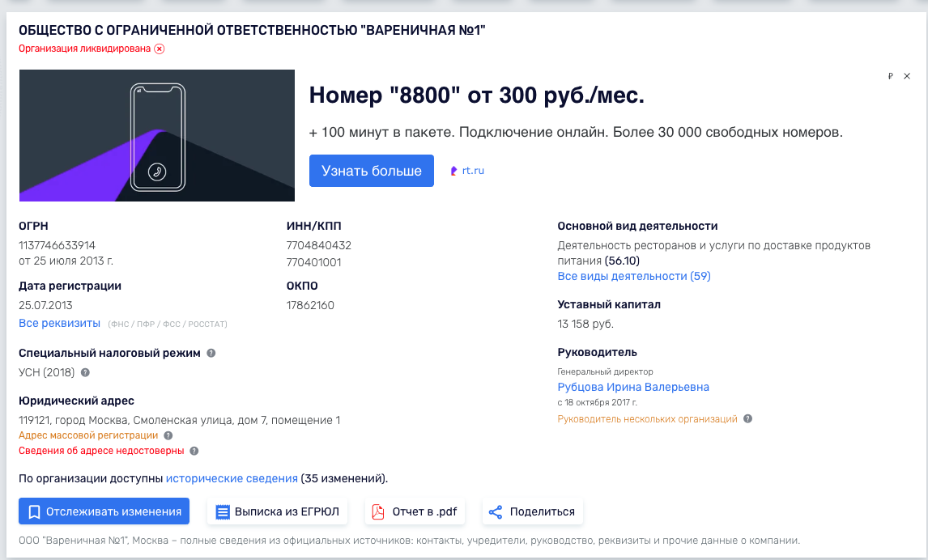Open hint for Сведения об адресе недостоверны
This screenshot has height=560, width=928.
(x=194, y=451)
